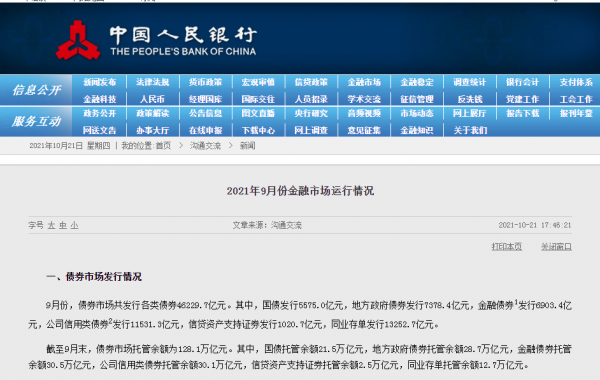The width and height of the screenshot is (600, 380).
Task: Click the 文章来源: 沟通交流 source text
Action: tap(267, 225)
